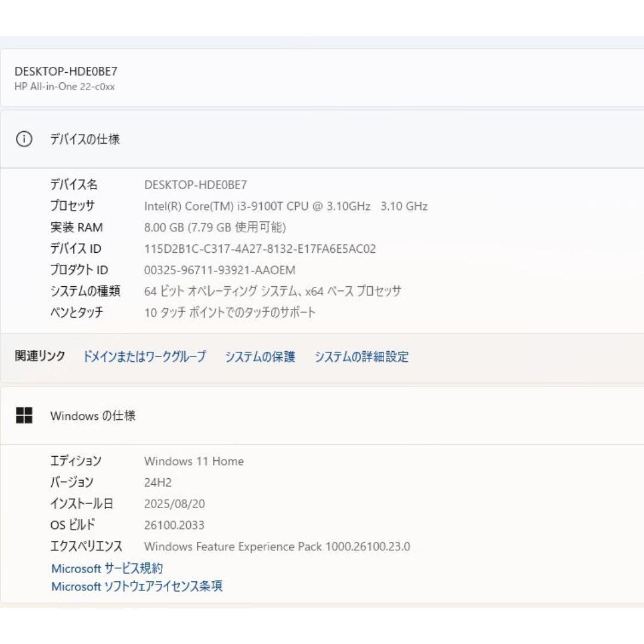This screenshot has height=644, width=644.
Task: Click the デバイス名 label
Action: click(74, 184)
